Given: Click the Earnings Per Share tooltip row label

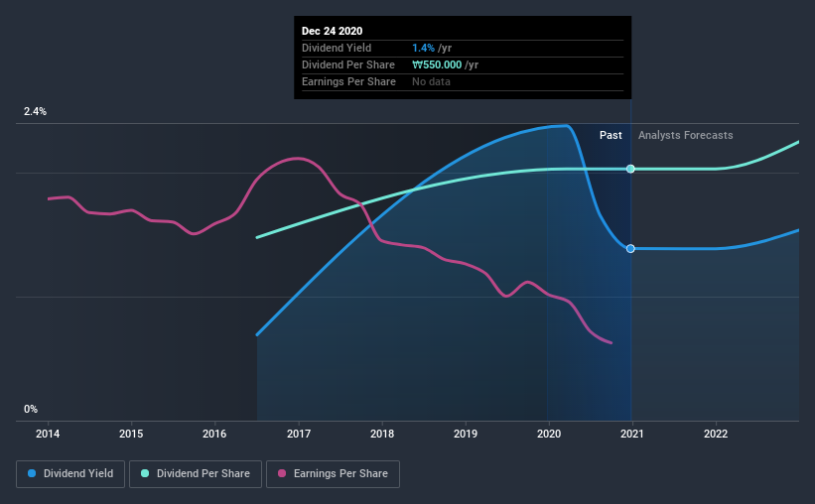Looking at the screenshot, I should coord(348,81).
